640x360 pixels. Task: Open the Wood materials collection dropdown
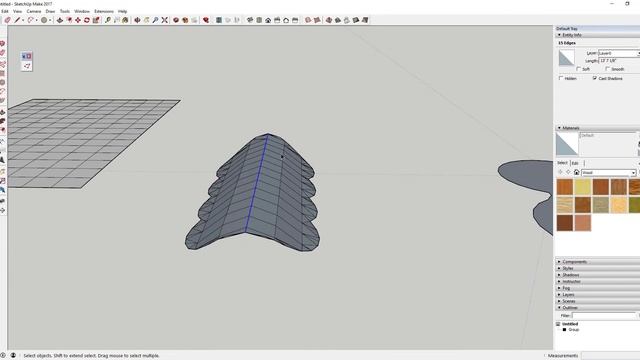click(x=609, y=173)
